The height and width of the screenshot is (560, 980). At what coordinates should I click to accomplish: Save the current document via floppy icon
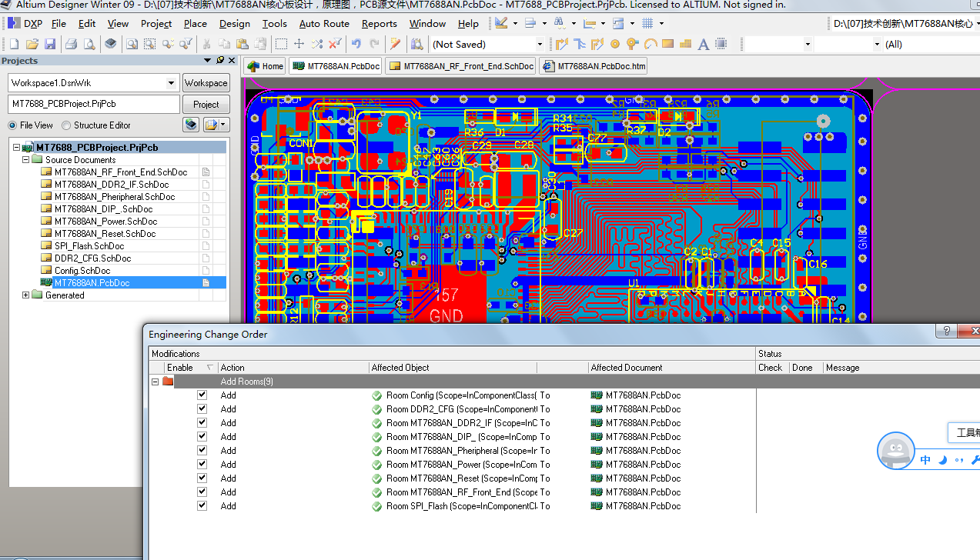50,44
